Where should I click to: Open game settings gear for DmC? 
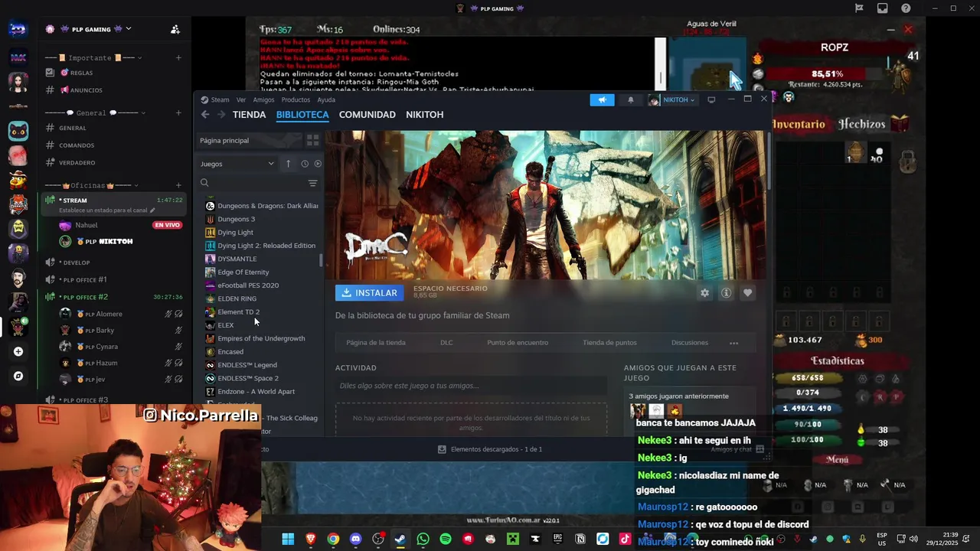[704, 293]
